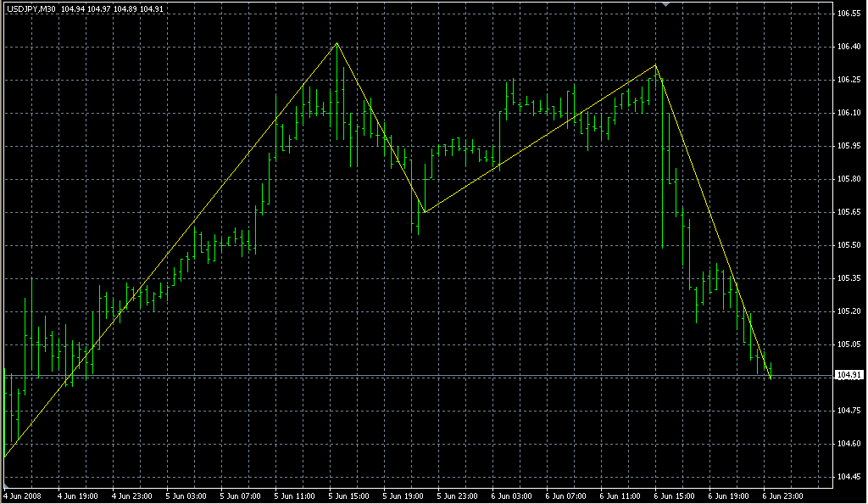Click the 105.80 price scale label

tap(849, 179)
